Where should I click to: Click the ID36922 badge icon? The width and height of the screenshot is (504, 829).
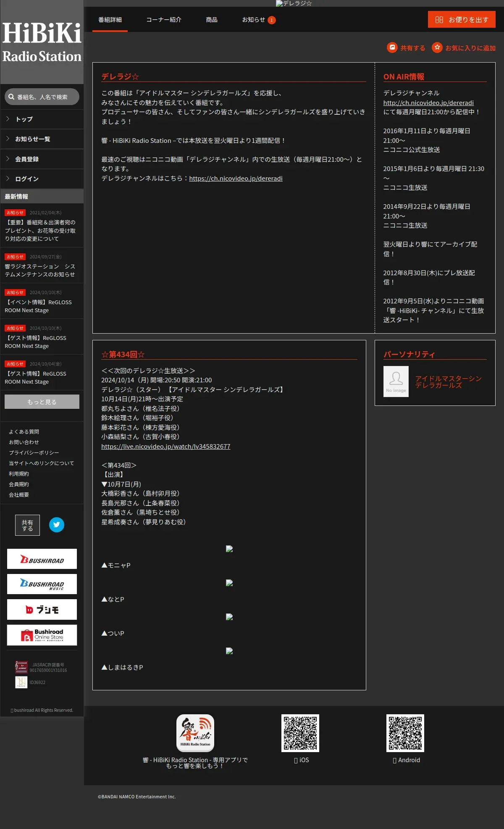coord(21,682)
